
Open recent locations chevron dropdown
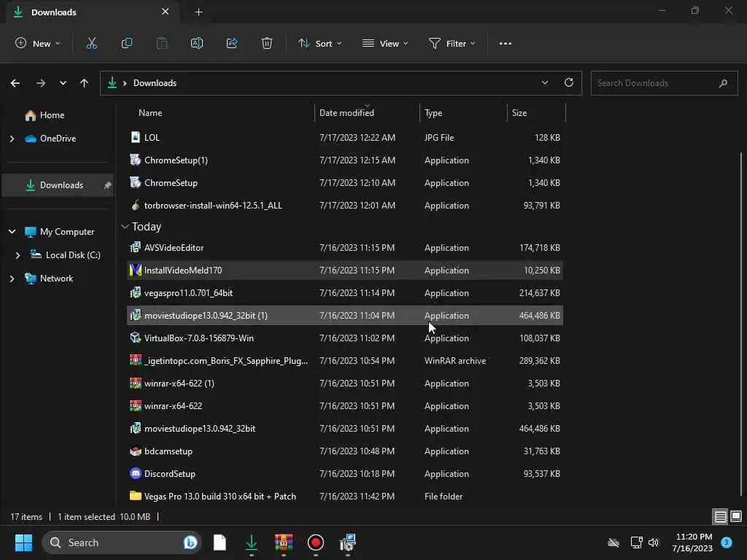[x=63, y=83]
